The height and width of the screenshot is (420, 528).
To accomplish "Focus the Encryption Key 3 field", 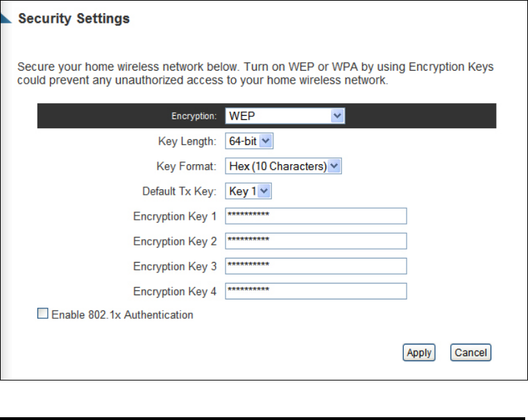I will click(x=316, y=266).
